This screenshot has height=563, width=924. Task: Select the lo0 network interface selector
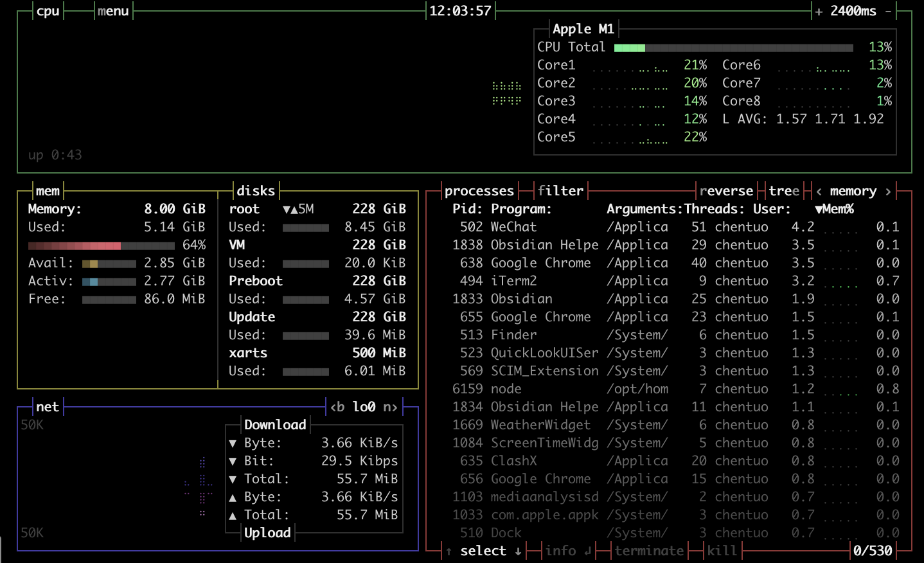(364, 407)
